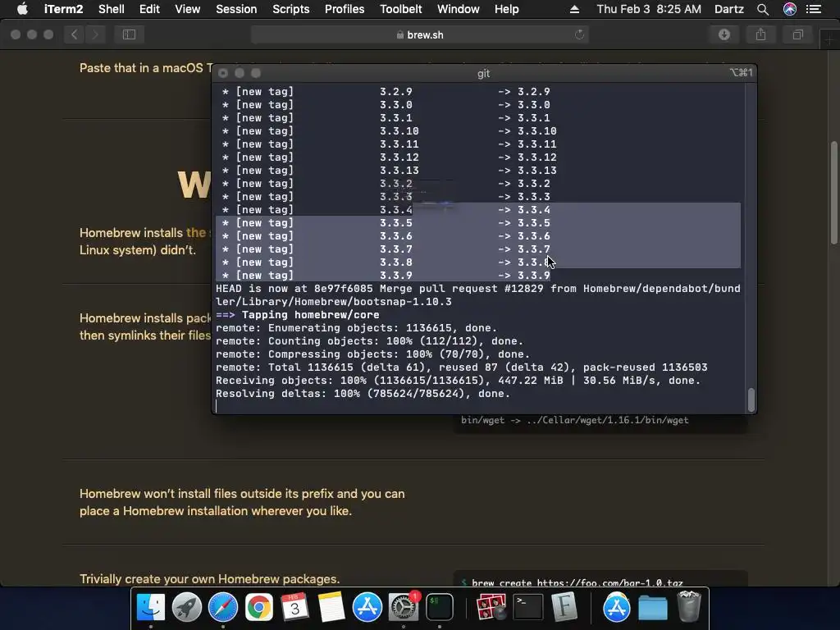Open Terminal from the Dock
This screenshot has width=840, height=630.
527,608
